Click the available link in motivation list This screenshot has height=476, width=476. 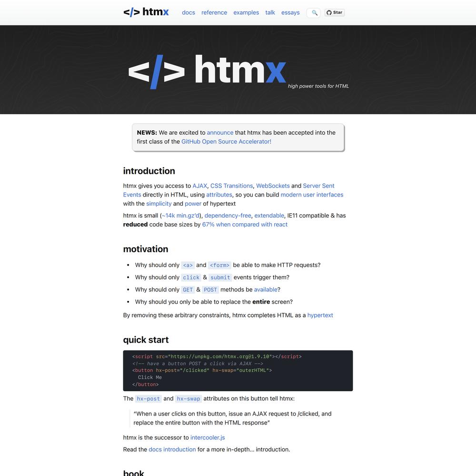(x=266, y=289)
